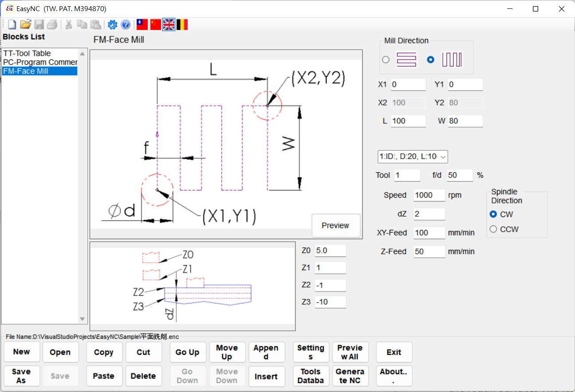575x392 pixels.
Task: Click Blocks List scrollbar down arrow
Action: [82, 318]
